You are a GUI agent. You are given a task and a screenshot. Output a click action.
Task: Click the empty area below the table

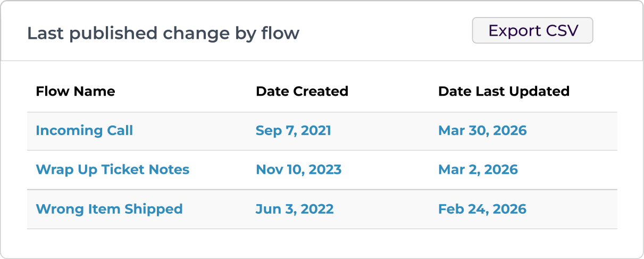[322, 243]
